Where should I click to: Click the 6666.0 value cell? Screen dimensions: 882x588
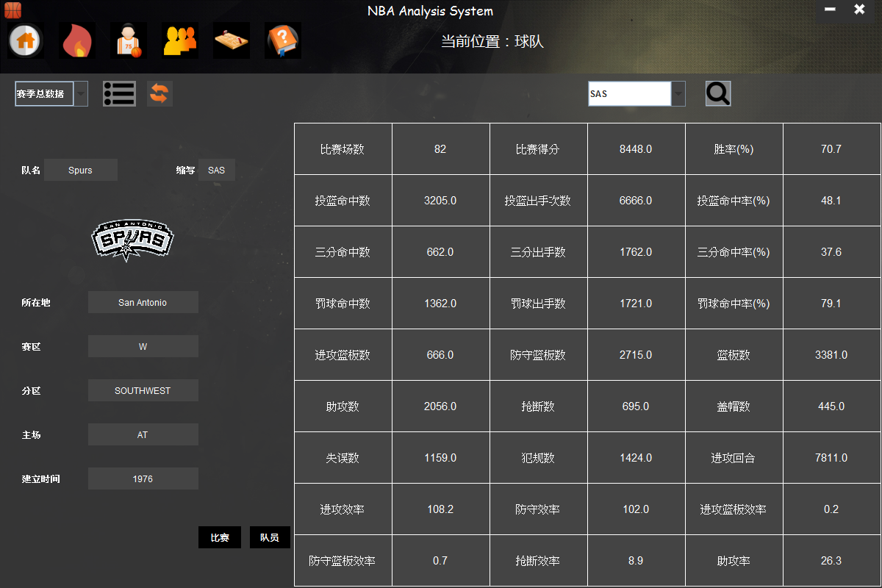pos(637,201)
